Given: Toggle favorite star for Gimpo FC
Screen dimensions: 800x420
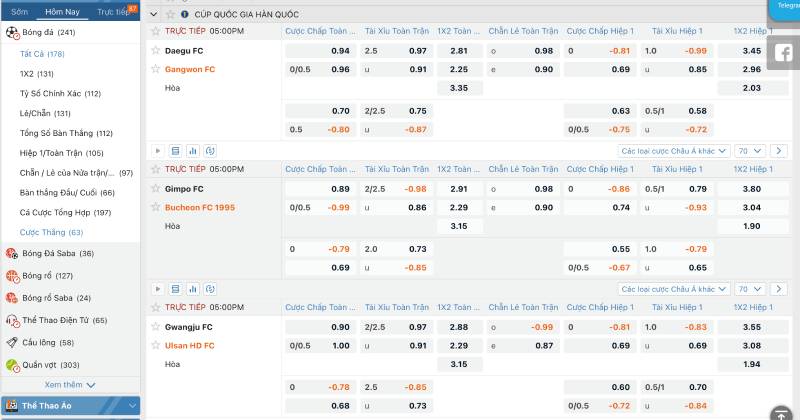Looking at the screenshot, I should pyautogui.click(x=156, y=189).
